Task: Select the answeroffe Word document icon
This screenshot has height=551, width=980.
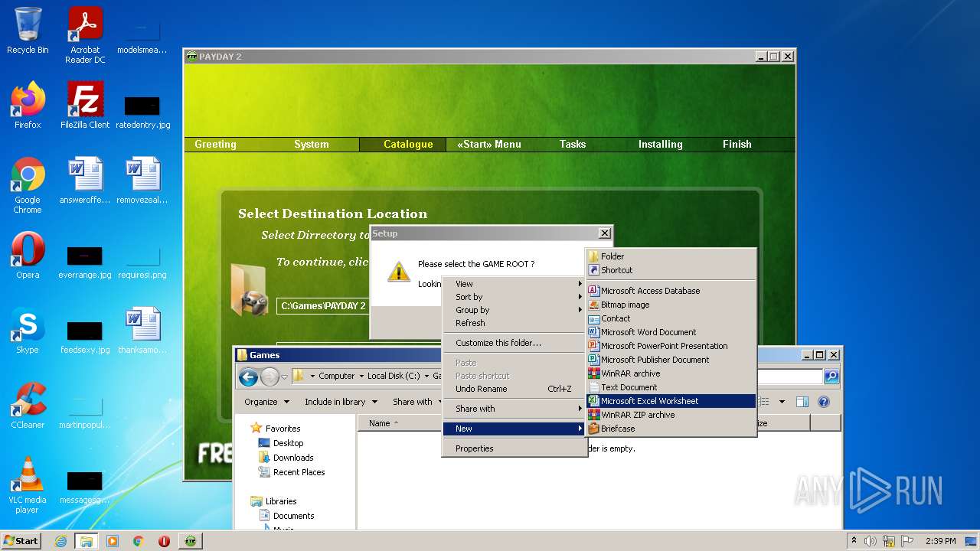Action: (85, 181)
